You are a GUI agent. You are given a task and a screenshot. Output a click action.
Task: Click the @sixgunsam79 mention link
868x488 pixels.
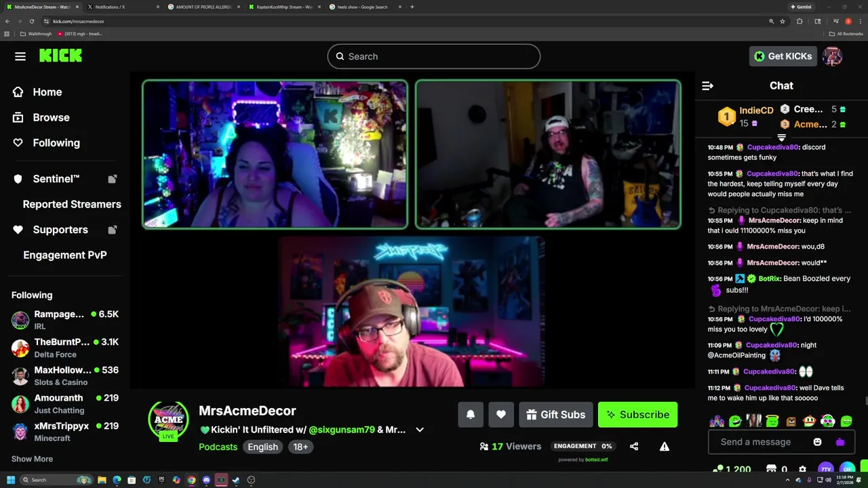[342, 430]
